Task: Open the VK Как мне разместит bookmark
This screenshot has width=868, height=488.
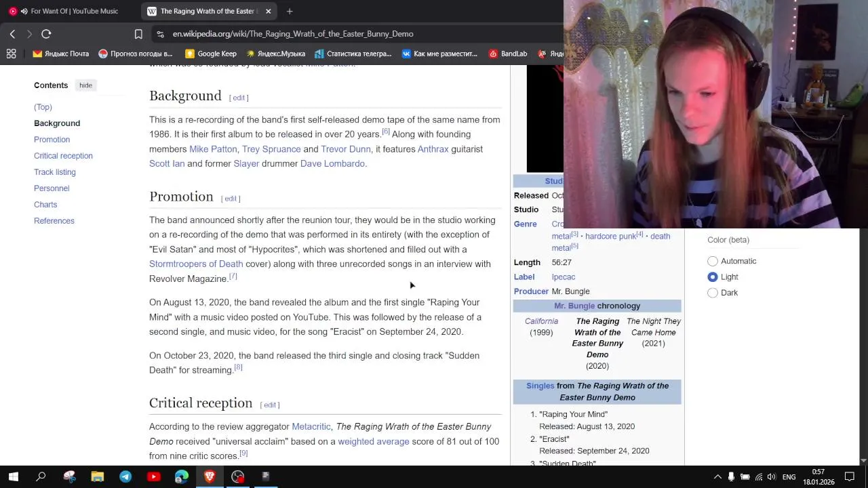Action: [440, 54]
